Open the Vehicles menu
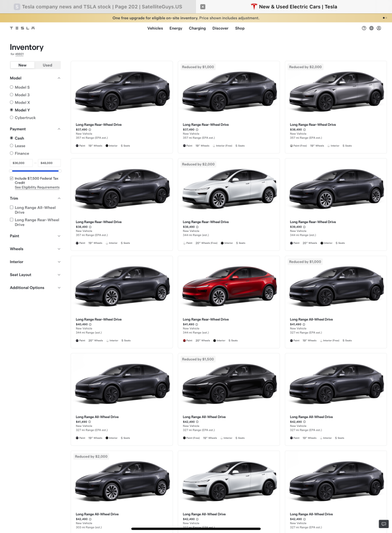Viewport: 392px width, 533px height. click(x=155, y=28)
